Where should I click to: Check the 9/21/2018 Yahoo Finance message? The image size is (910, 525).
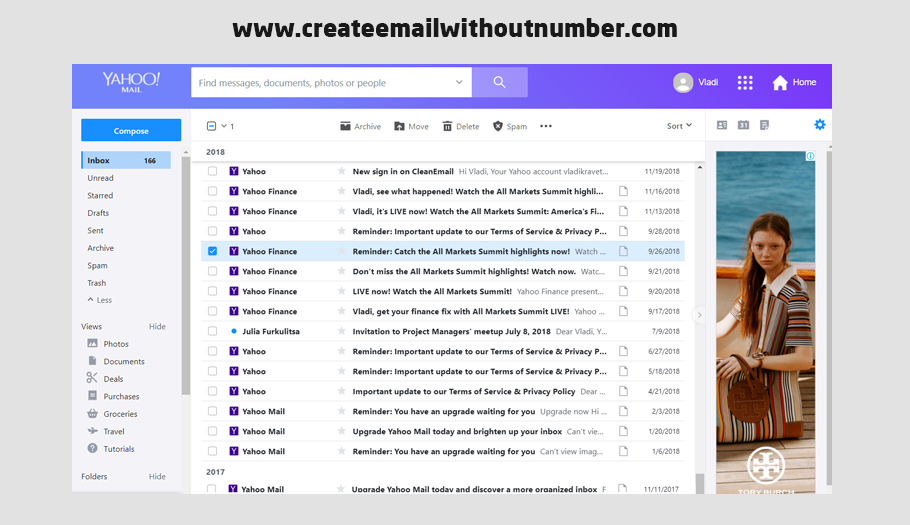click(x=212, y=271)
